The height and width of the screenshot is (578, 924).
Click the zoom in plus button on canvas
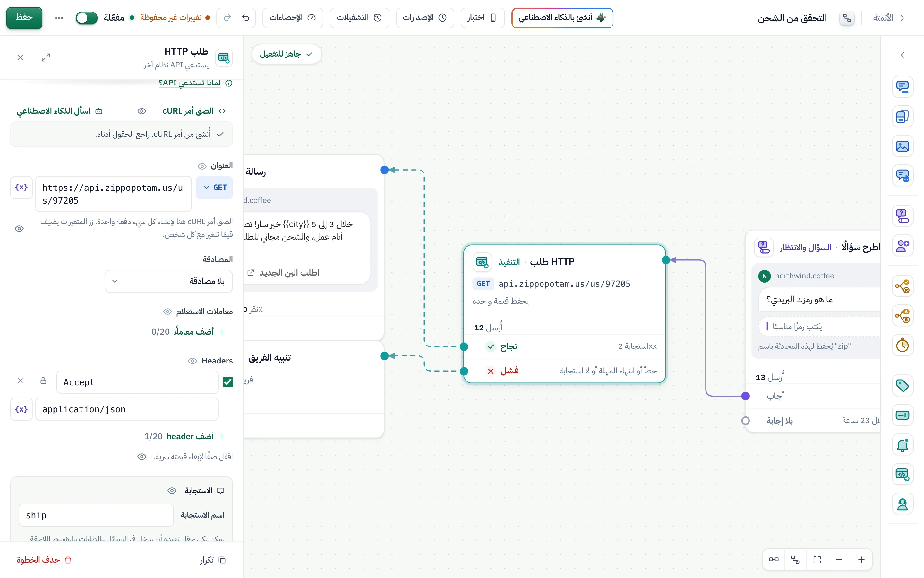point(861,560)
